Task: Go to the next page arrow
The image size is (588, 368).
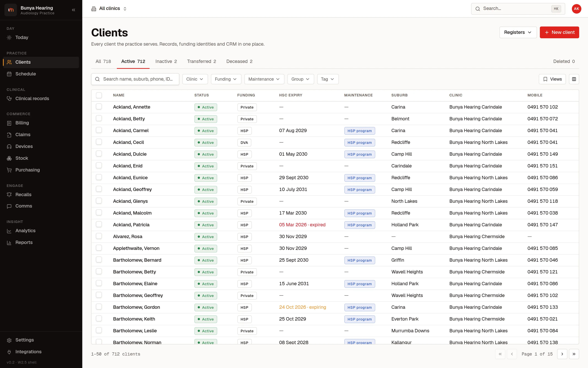Action: click(x=562, y=354)
